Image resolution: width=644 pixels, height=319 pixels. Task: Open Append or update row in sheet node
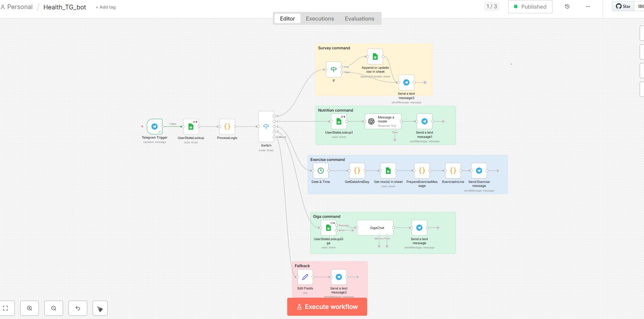click(x=375, y=57)
